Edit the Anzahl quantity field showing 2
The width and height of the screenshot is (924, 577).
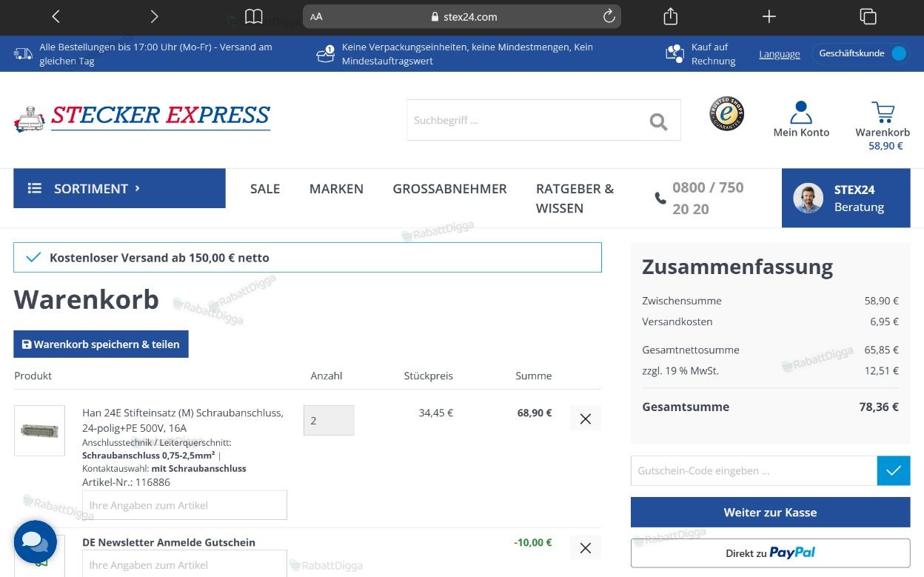coord(329,420)
